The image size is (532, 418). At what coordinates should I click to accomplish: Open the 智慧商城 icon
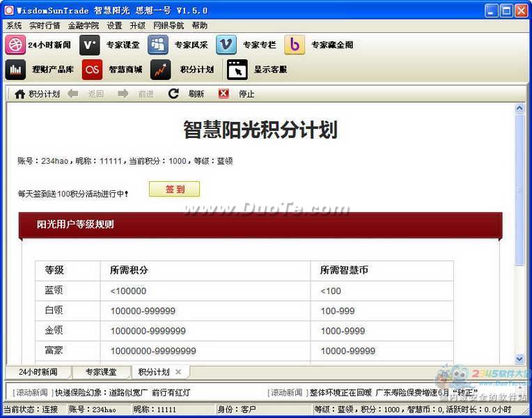point(92,70)
